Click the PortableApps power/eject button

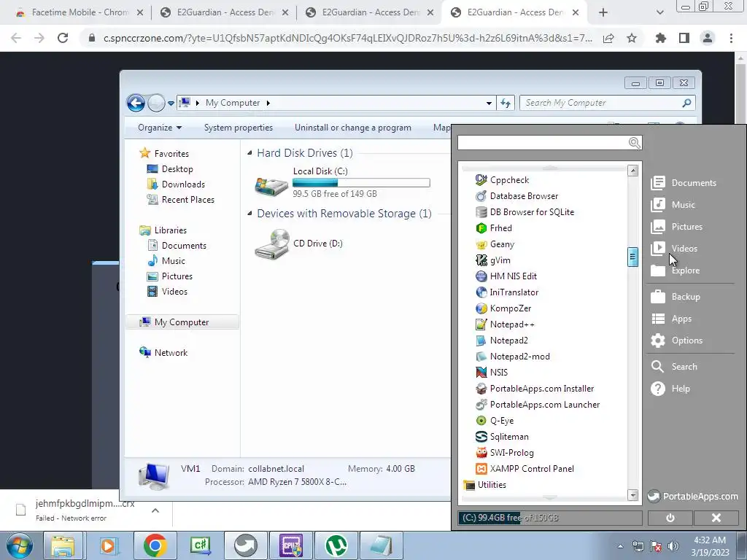670,518
